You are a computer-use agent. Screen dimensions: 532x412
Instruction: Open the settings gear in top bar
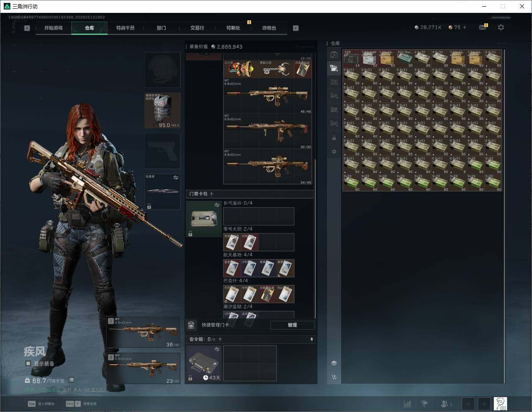(501, 27)
